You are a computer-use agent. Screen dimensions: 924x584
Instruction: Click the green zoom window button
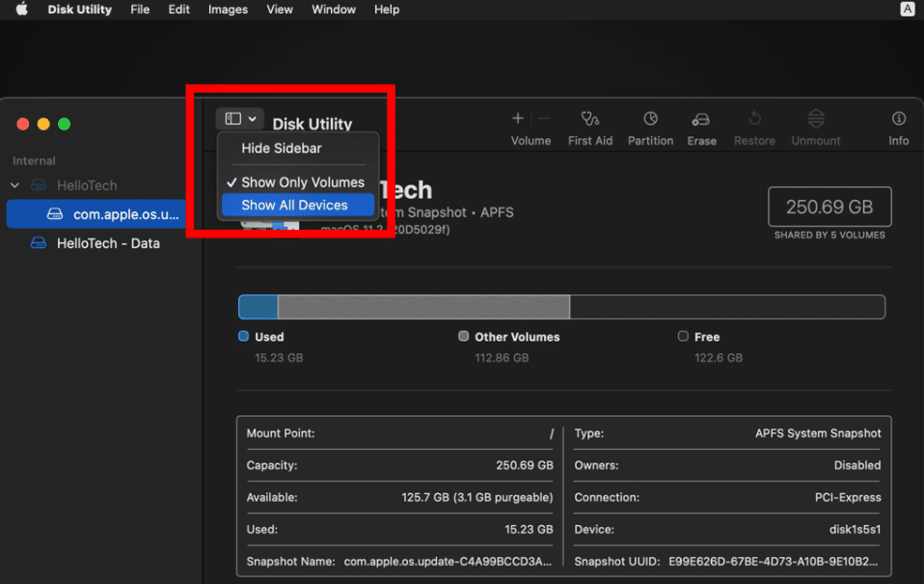[65, 124]
